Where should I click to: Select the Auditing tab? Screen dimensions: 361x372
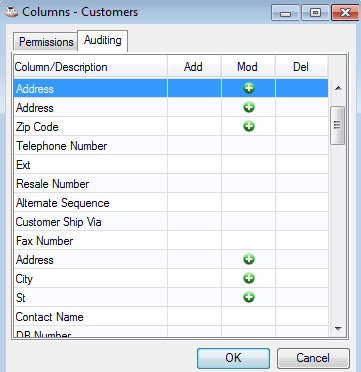[x=103, y=41]
